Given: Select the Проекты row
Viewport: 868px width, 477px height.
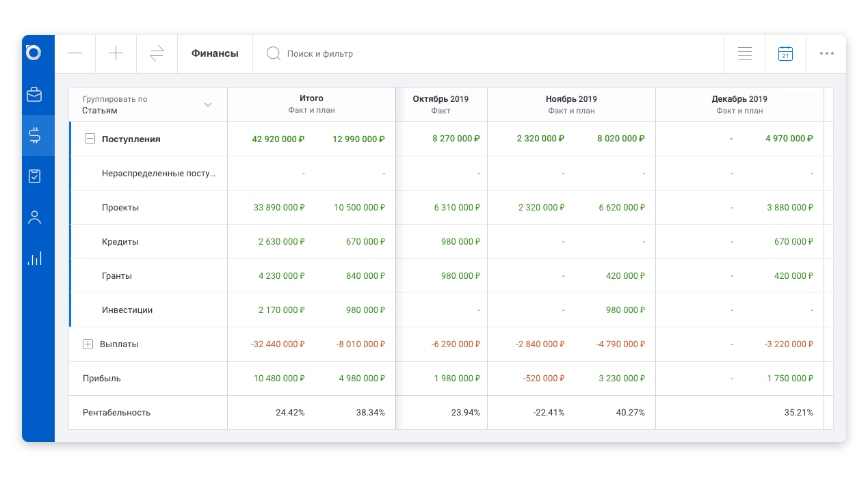Looking at the screenshot, I should coord(120,208).
